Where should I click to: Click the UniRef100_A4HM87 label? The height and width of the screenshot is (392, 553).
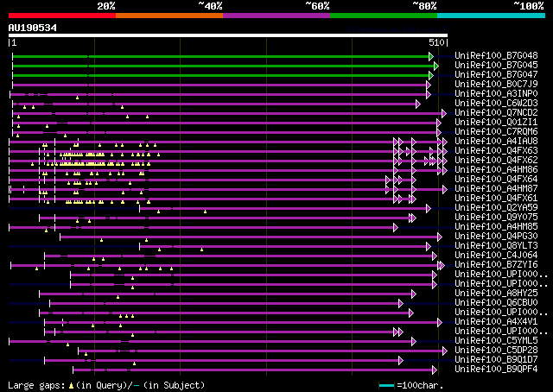(x=496, y=189)
